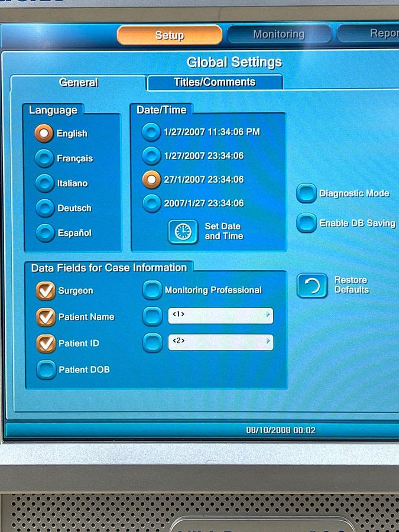Switch to the Monitoring tab
Image resolution: width=399 pixels, height=532 pixels.
(279, 34)
